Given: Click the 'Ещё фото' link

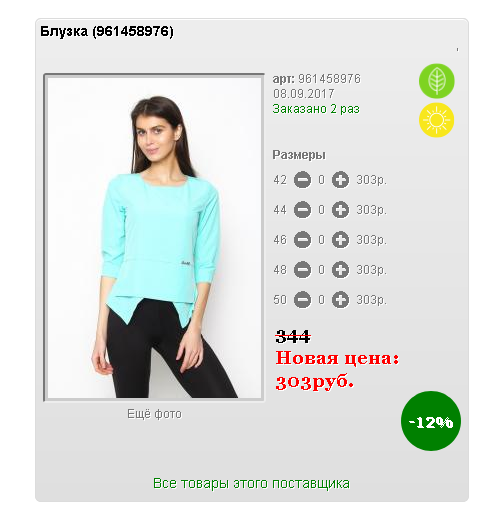Looking at the screenshot, I should click(154, 414).
